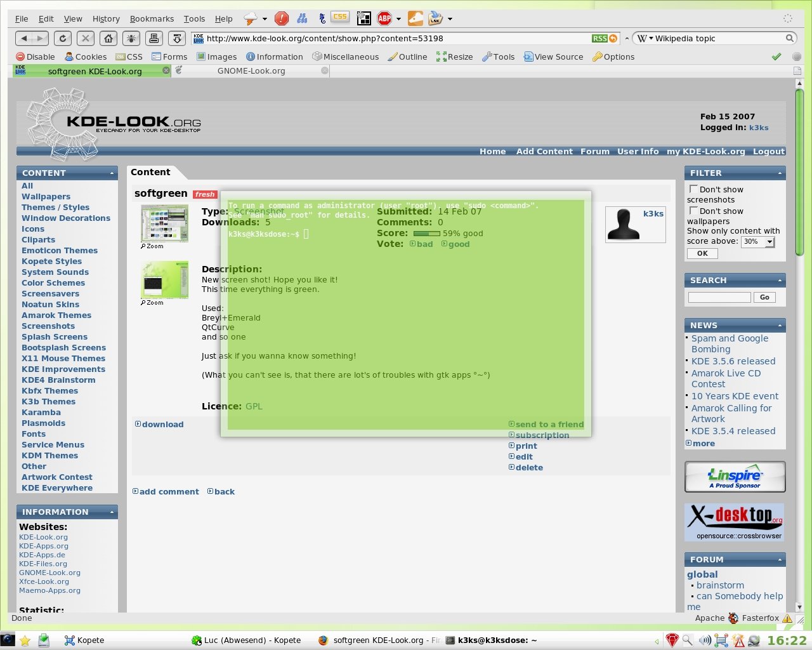Click the Go search button

[x=764, y=297]
